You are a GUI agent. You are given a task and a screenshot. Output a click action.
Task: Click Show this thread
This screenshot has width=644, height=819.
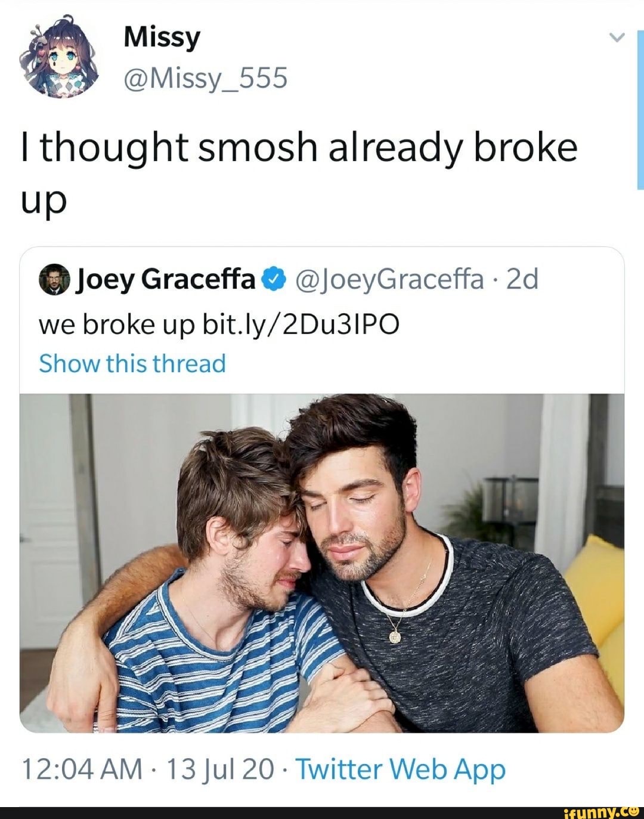tap(132, 363)
